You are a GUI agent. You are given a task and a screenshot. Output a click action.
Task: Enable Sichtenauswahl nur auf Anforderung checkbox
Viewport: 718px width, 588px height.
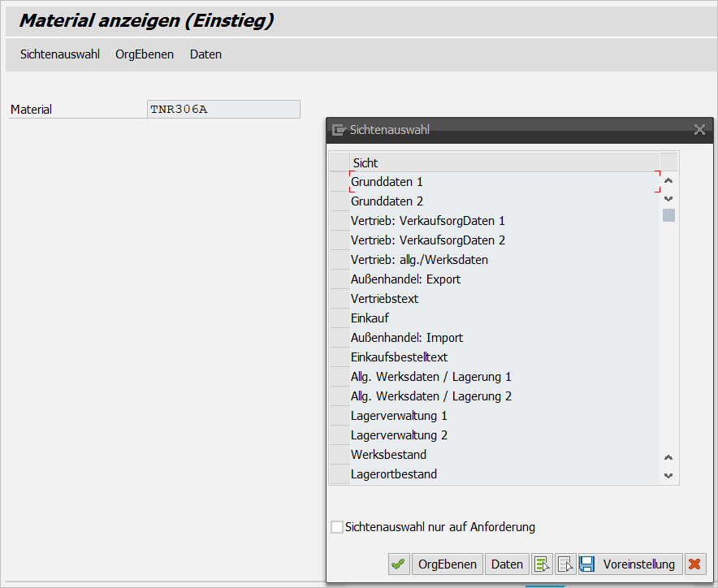(337, 527)
